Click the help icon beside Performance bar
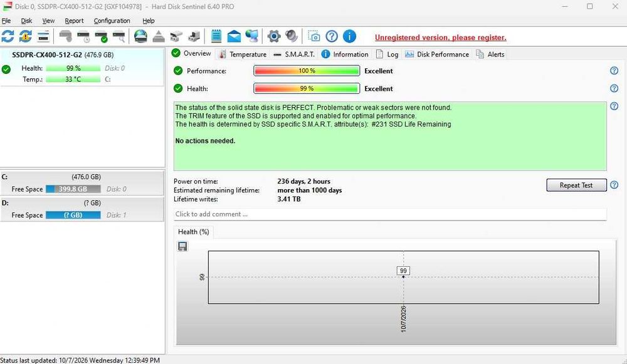 point(614,71)
